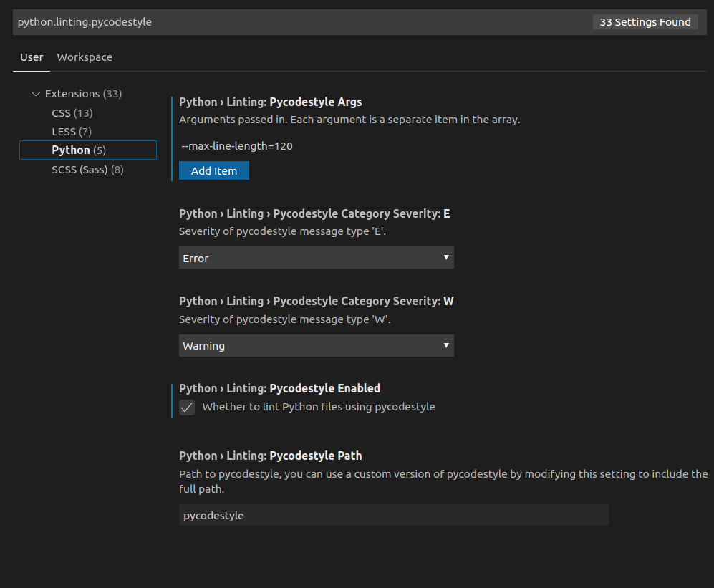Viewport: 714px width, 588px height.
Task: Click the Category Severity: W setting title
Action: [316, 301]
